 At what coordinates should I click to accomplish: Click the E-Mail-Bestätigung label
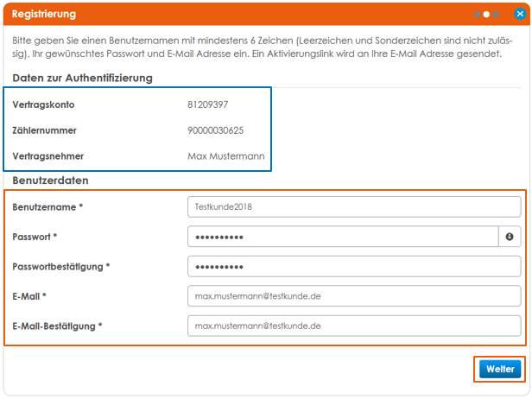tap(57, 326)
